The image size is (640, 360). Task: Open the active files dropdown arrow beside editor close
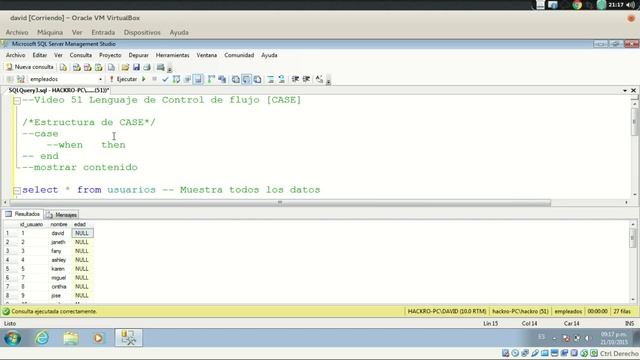click(x=625, y=91)
